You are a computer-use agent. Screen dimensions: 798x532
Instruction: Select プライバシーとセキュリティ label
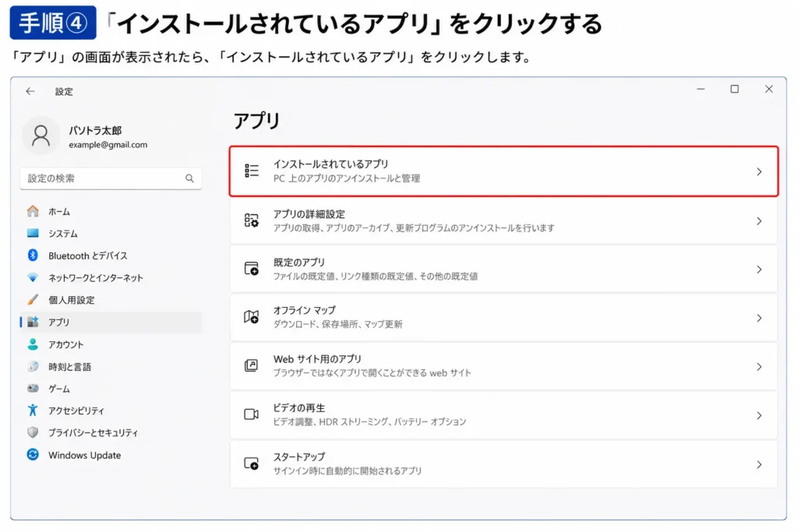[x=94, y=433]
